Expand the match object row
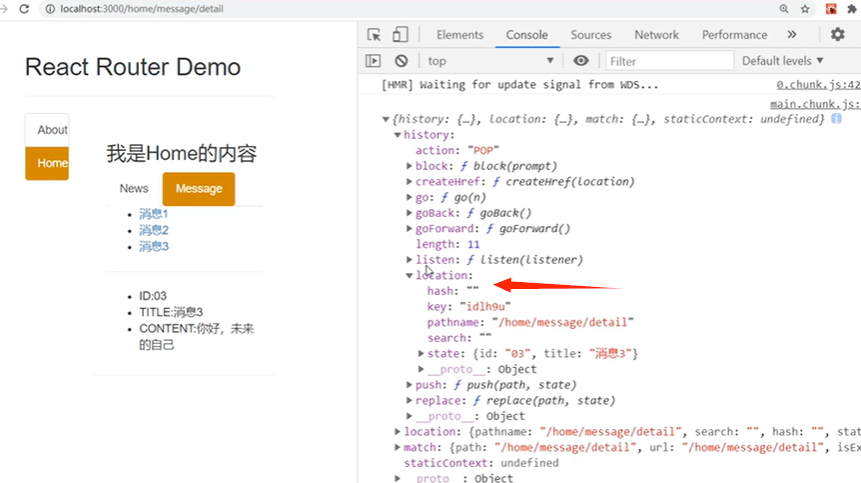Image resolution: width=861 pixels, height=483 pixels. tap(398, 447)
